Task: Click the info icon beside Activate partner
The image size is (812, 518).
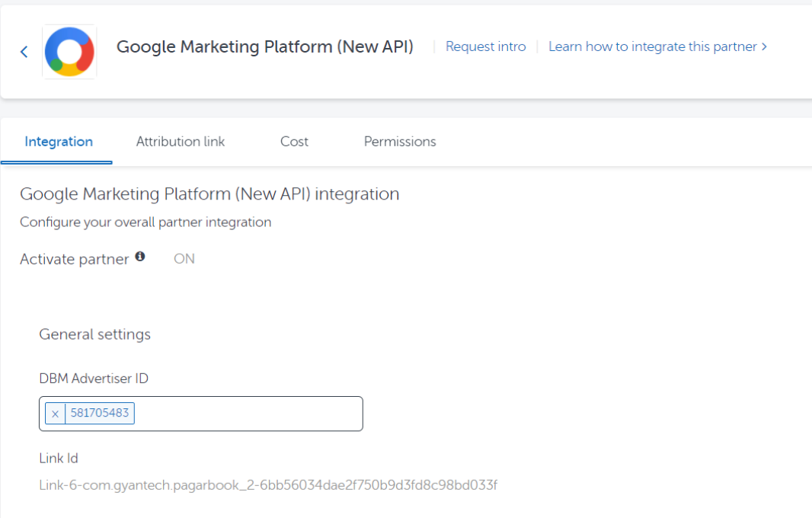Action: tap(140, 257)
